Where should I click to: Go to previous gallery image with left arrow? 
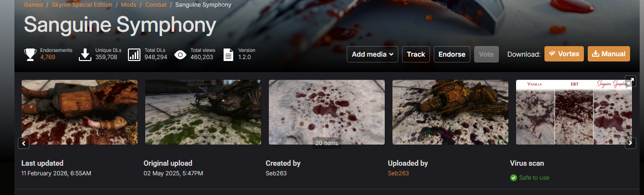point(24,143)
